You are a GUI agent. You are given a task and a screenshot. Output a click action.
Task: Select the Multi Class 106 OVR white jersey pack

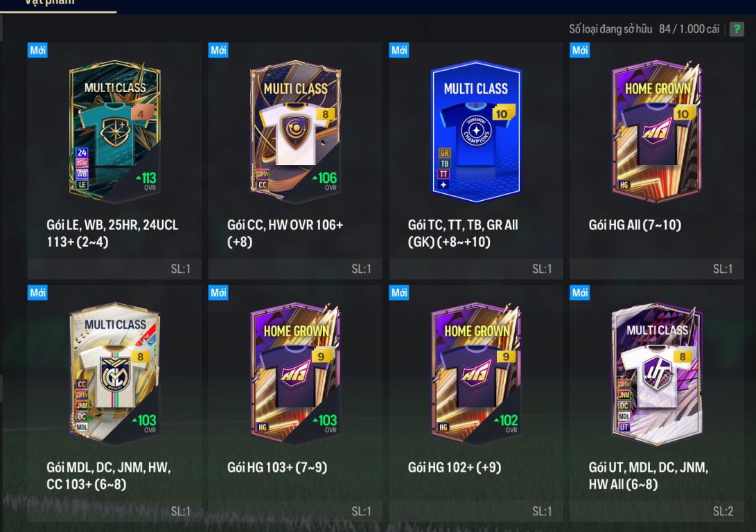tap(295, 131)
